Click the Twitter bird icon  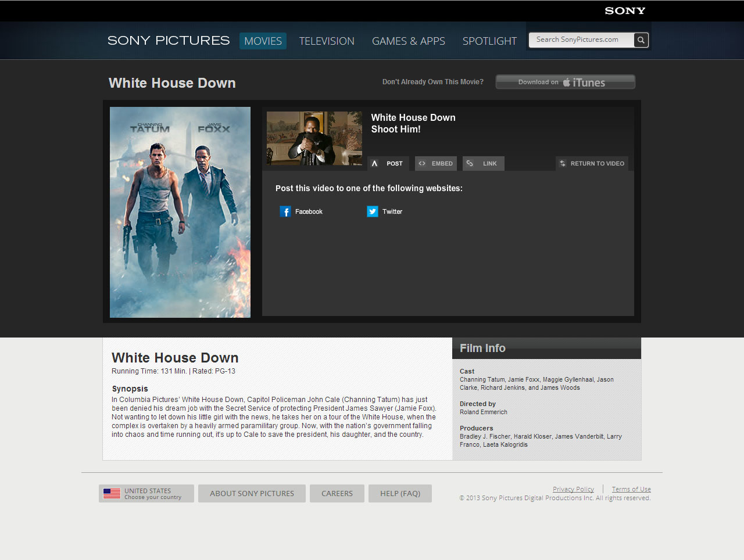[x=373, y=211]
